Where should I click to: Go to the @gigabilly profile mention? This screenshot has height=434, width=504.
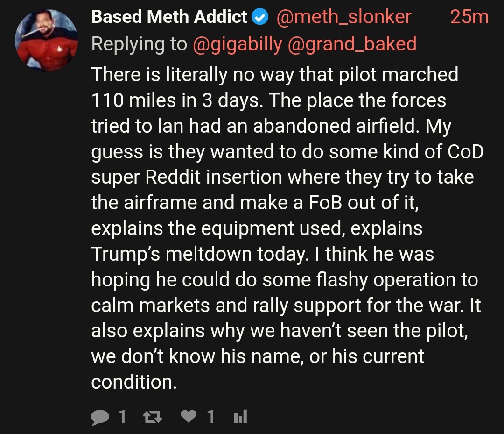pos(237,43)
